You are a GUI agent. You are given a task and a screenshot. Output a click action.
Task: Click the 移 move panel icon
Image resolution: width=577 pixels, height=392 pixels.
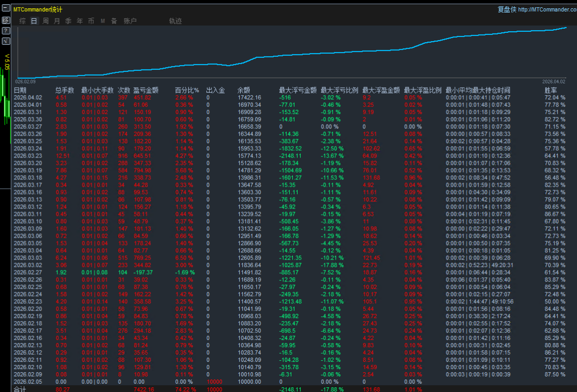pyautogui.click(x=6, y=20)
